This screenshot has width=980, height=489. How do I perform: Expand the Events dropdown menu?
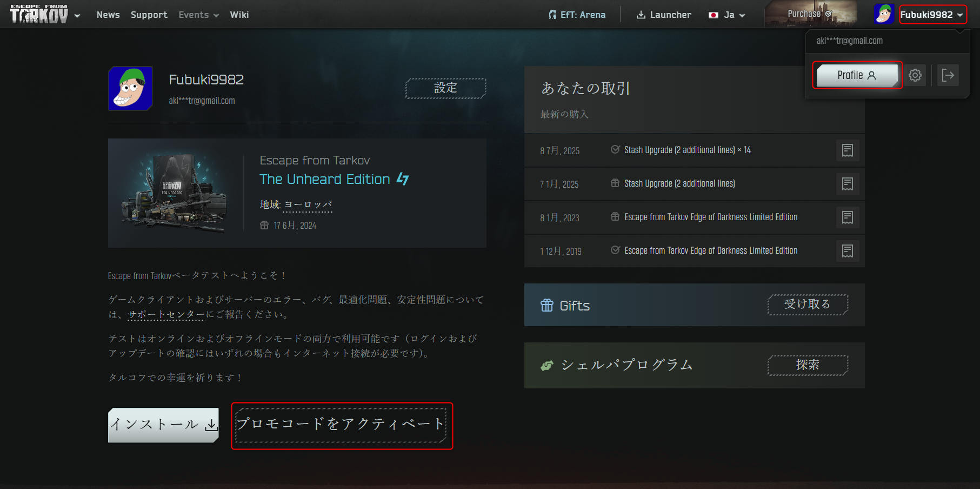click(198, 15)
